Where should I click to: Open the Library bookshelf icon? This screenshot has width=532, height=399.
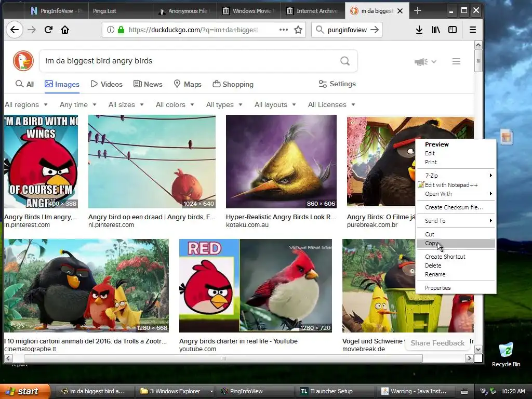pyautogui.click(x=436, y=30)
